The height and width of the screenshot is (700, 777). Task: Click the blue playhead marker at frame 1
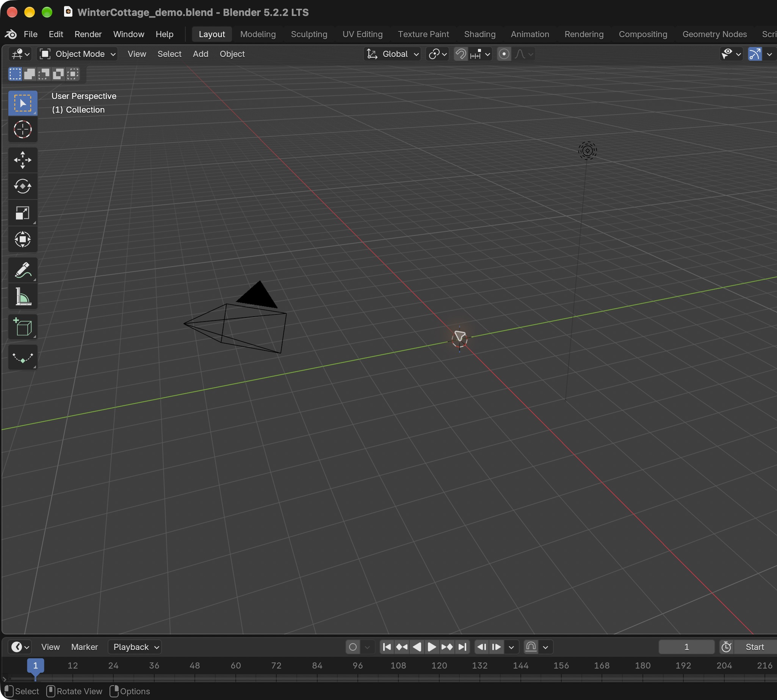35,665
